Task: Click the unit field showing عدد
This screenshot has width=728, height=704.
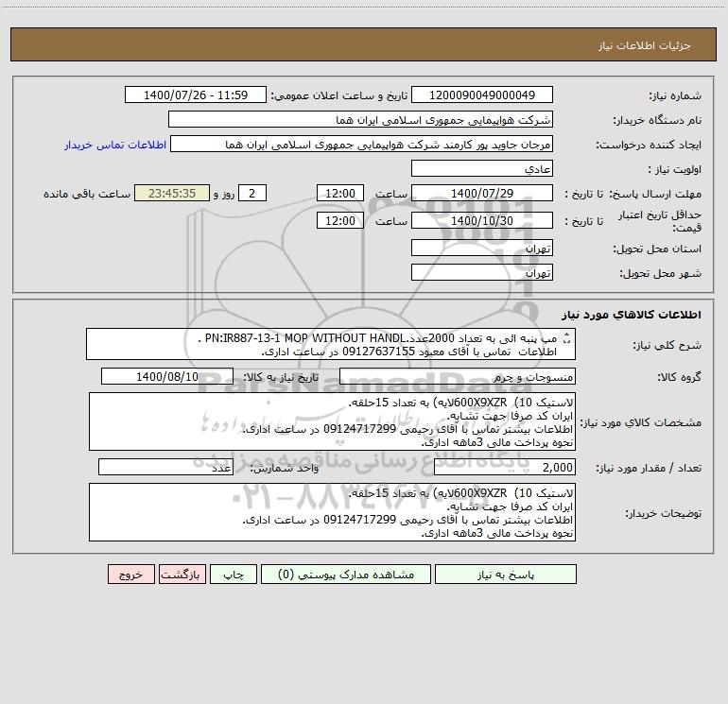Action: click(165, 468)
